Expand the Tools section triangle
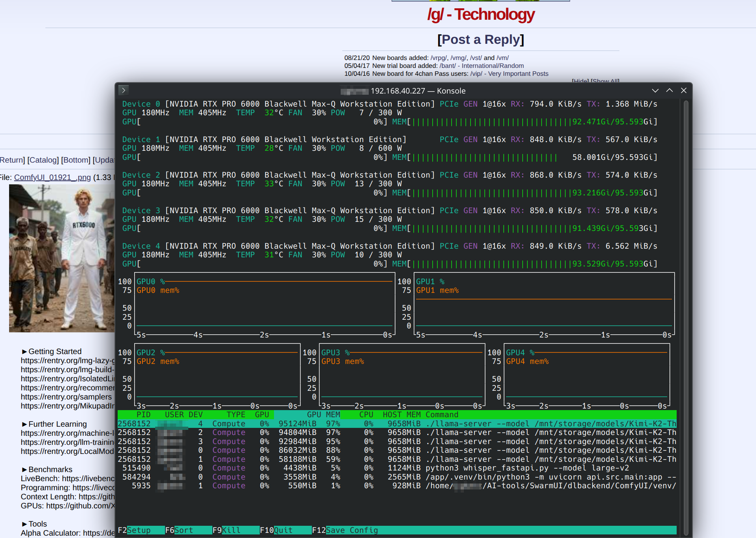The height and width of the screenshot is (538, 756). pos(24,524)
